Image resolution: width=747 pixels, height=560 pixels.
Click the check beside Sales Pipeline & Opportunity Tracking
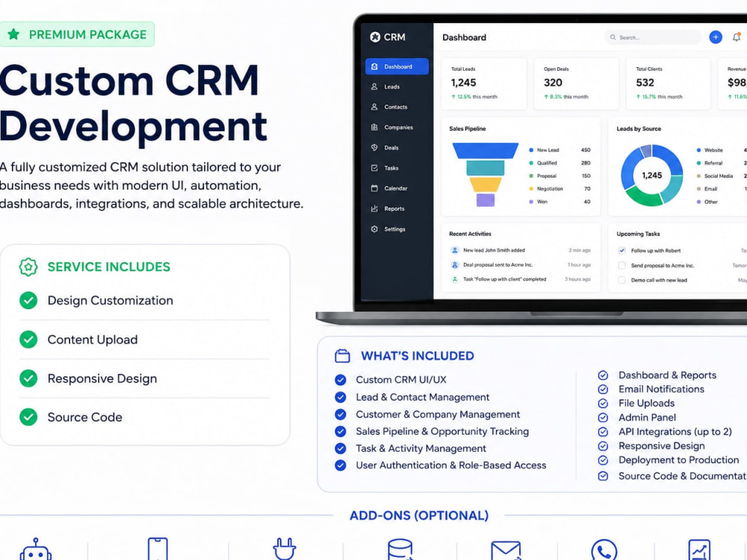tap(340, 432)
